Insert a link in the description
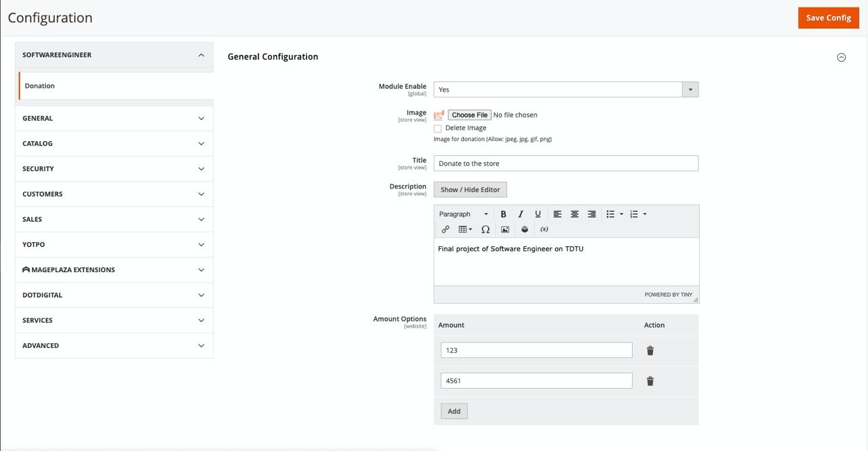Screen dimensions: 868x451 tap(446, 229)
